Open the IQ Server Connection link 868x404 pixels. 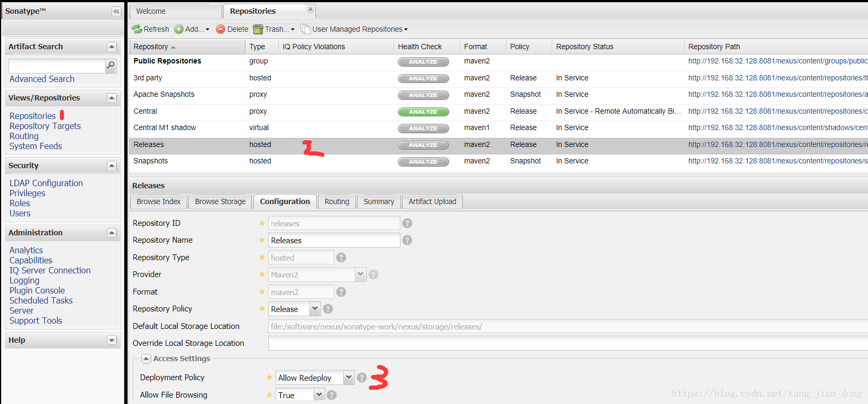50,270
